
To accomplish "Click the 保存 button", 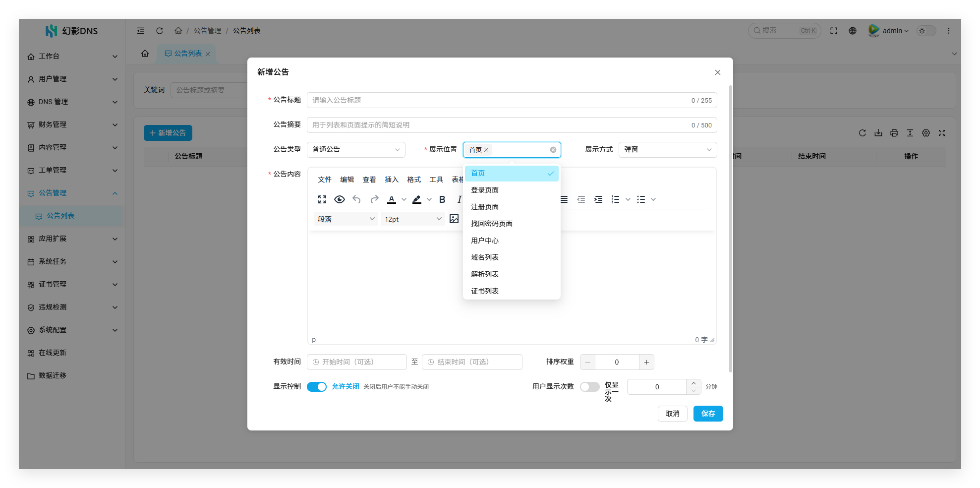I will click(x=708, y=414).
